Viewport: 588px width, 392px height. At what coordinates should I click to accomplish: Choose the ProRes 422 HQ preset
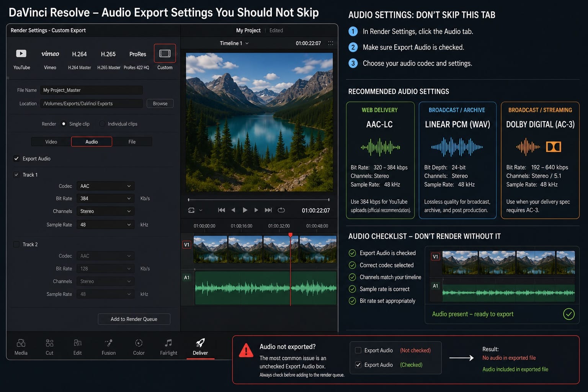coord(137,59)
